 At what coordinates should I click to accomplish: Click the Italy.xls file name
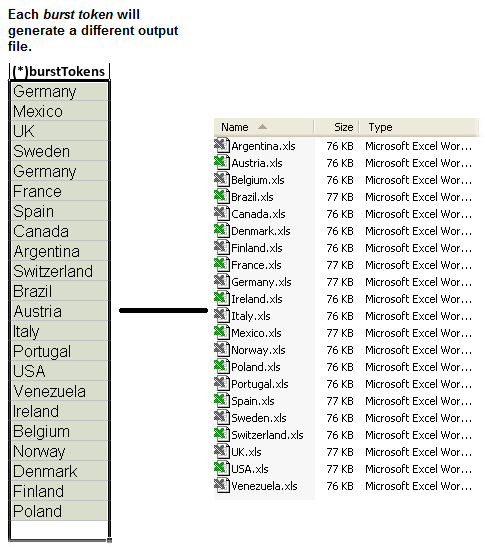251,316
